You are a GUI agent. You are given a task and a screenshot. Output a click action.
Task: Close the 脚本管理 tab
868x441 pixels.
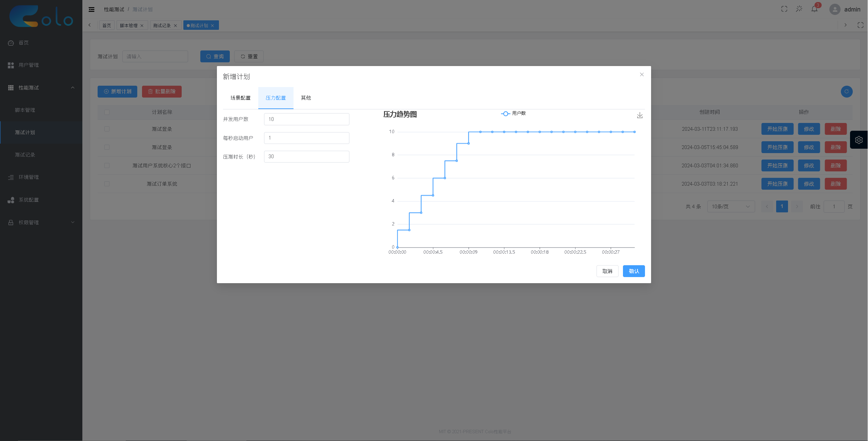coord(142,26)
